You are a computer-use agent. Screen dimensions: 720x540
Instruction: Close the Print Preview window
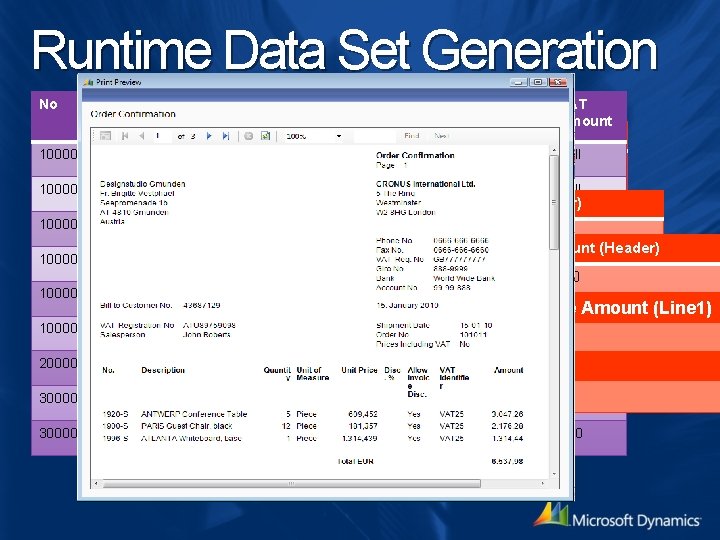pyautogui.click(x=557, y=82)
